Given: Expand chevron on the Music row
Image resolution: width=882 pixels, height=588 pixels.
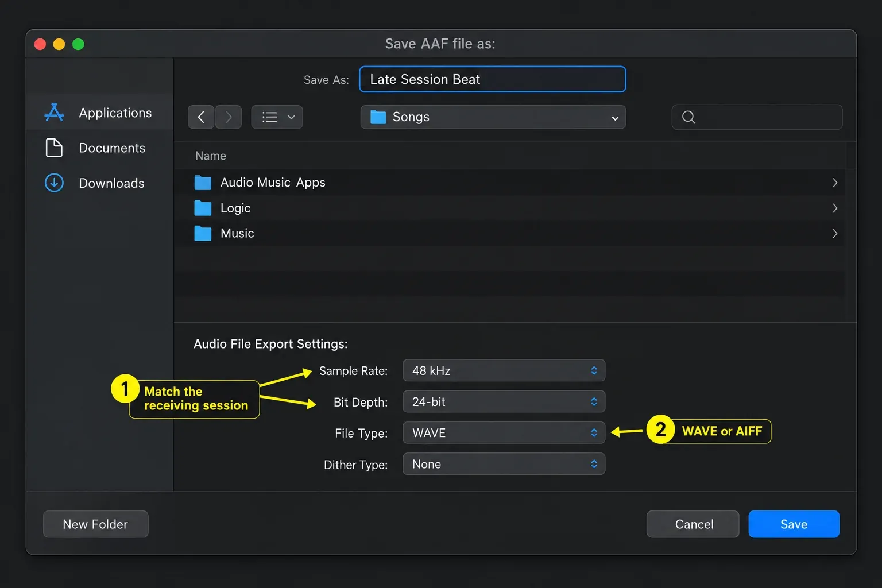Looking at the screenshot, I should point(835,233).
